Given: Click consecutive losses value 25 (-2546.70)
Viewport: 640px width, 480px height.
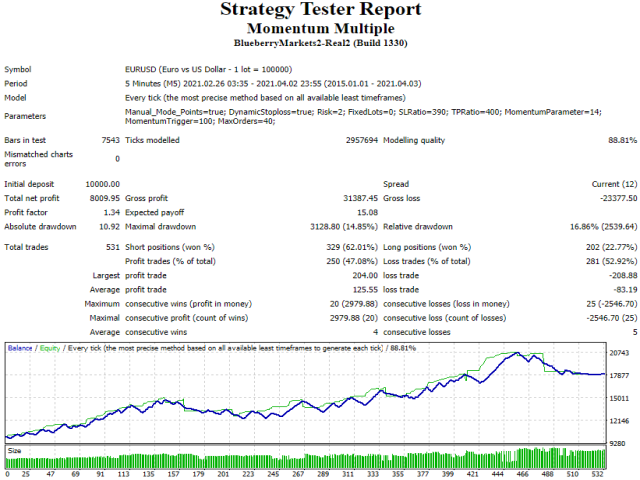Looking at the screenshot, I should click(x=611, y=304).
